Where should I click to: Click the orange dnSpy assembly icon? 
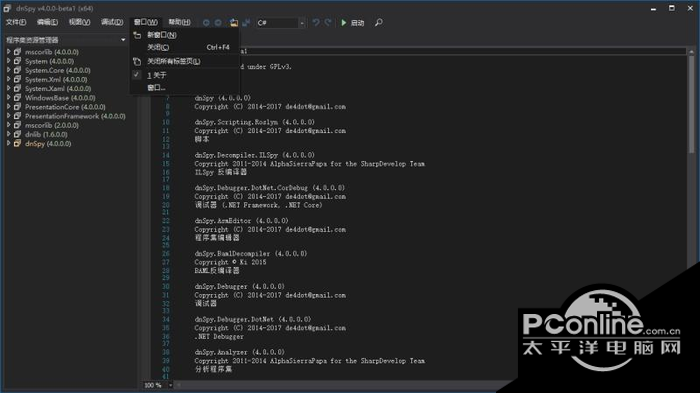coord(17,143)
